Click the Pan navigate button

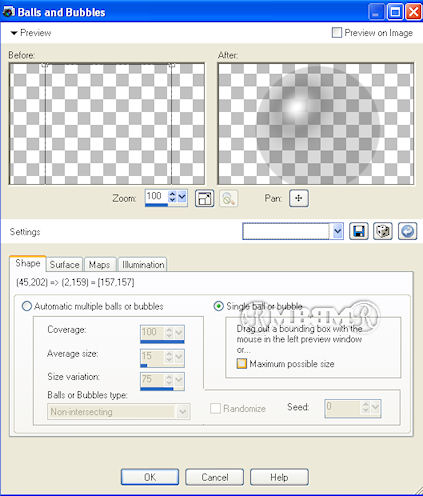point(299,198)
